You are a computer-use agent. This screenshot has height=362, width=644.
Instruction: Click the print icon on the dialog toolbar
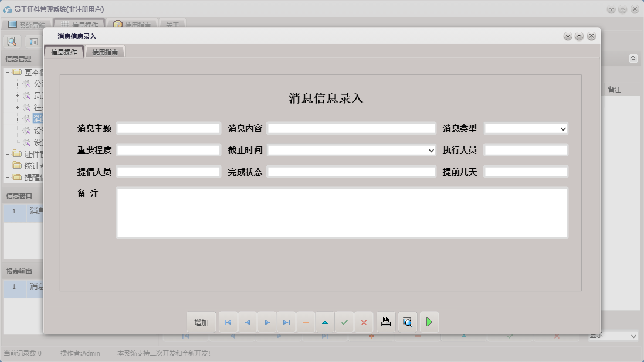point(385,322)
